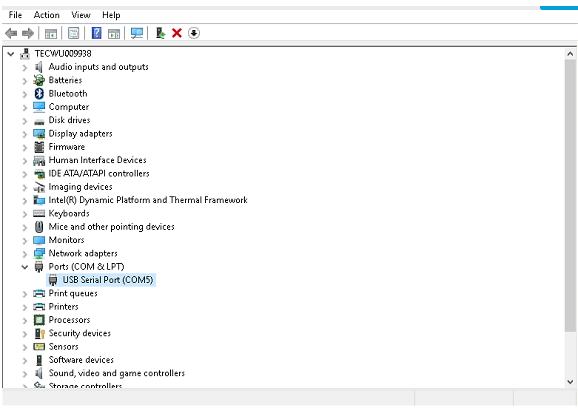Select the Security devices key icon
The image size is (578, 413).
tap(39, 333)
